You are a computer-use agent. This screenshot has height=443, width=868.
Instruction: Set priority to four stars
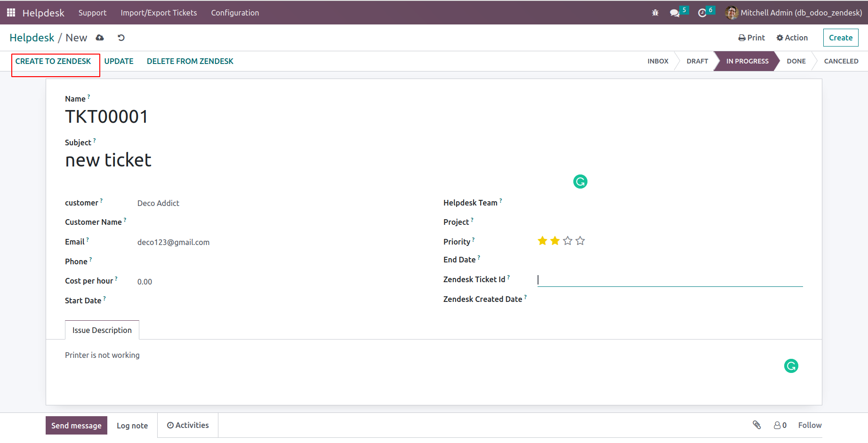click(580, 241)
